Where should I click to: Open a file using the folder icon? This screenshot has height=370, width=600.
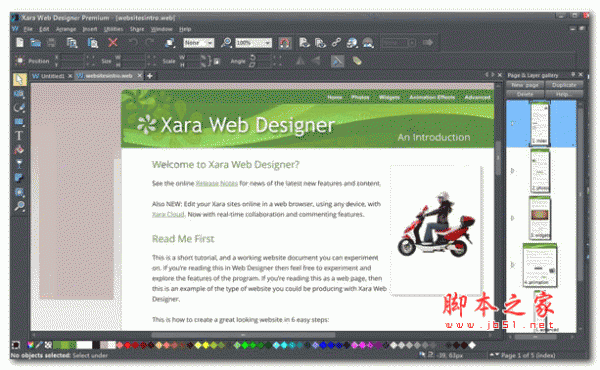point(35,43)
